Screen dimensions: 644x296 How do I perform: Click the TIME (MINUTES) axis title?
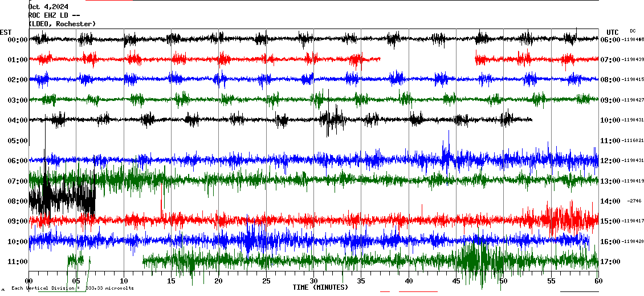tap(320, 287)
